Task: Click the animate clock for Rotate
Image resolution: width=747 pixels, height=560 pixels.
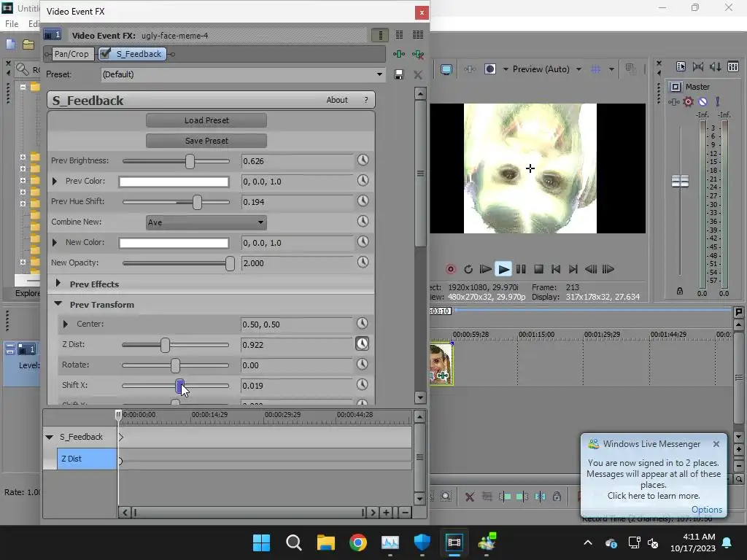Action: coord(362,365)
